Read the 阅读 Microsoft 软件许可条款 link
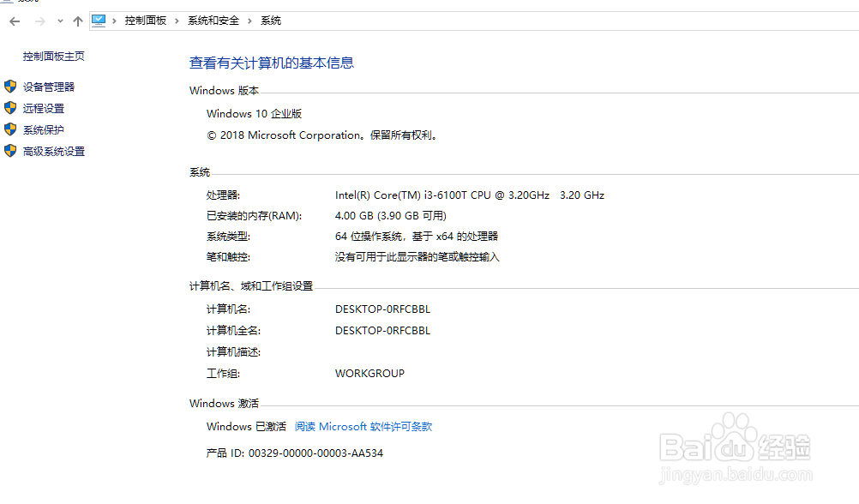This screenshot has width=859, height=504. pyautogui.click(x=363, y=426)
